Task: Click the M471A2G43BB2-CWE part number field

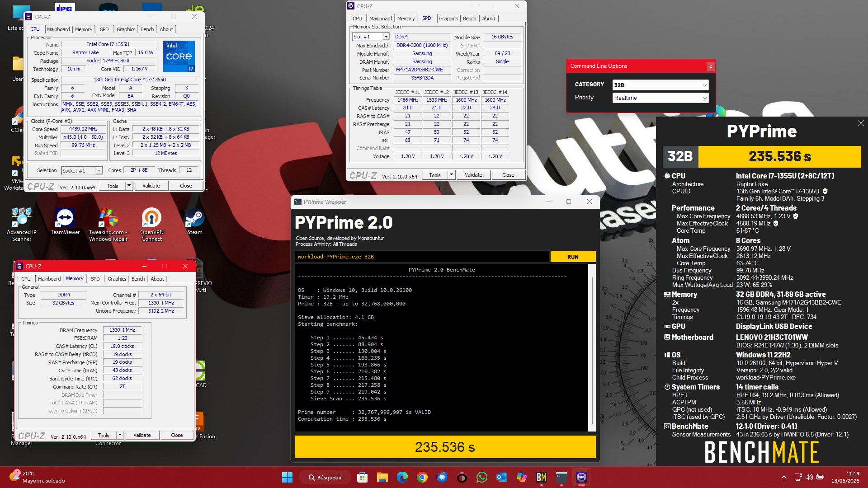Action: coord(422,70)
